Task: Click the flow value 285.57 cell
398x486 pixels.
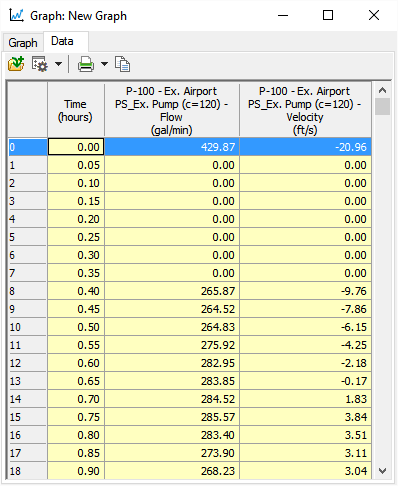Action: point(172,417)
